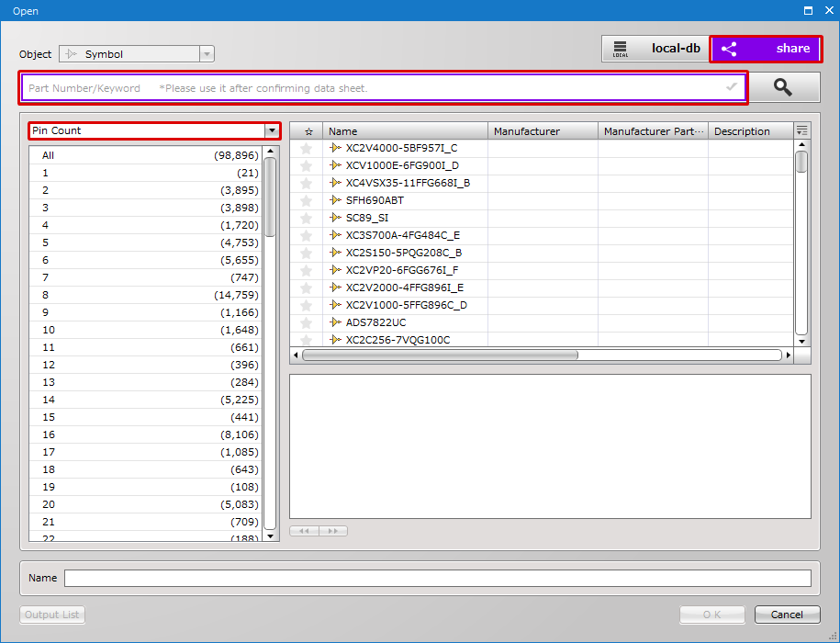Viewport: 840px width, 643px height.
Task: Click the Symbol icon in the Object selector
Action: [x=73, y=53]
